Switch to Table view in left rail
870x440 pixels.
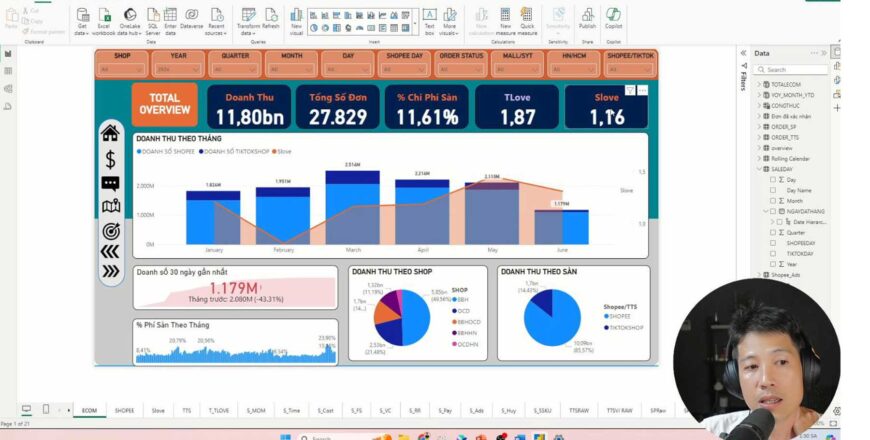click(x=8, y=71)
